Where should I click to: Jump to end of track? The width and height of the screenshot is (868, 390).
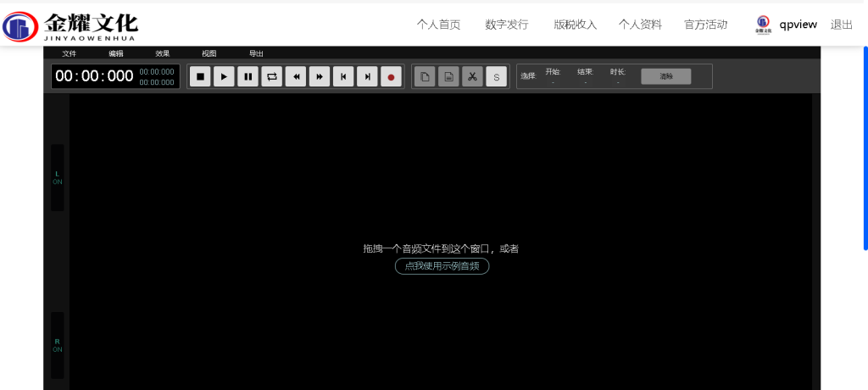tap(367, 76)
